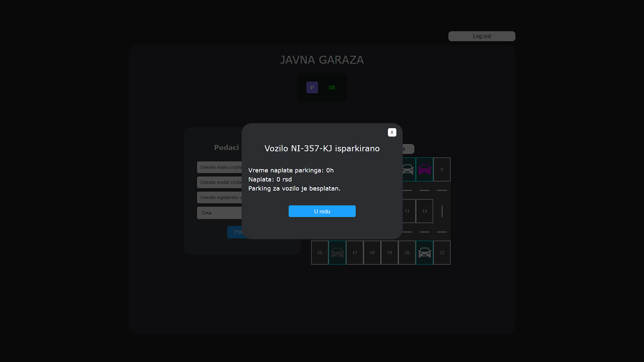
Task: Focus the Unesite marku vozila field
Action: click(219, 167)
